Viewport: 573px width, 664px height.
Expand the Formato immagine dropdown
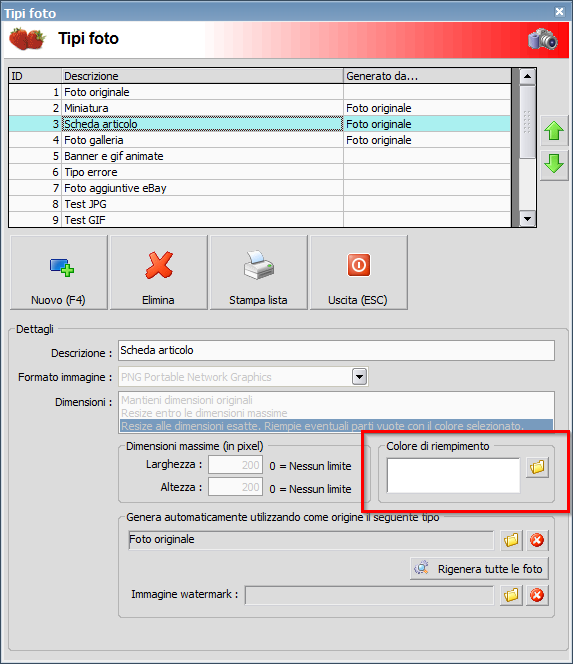359,376
